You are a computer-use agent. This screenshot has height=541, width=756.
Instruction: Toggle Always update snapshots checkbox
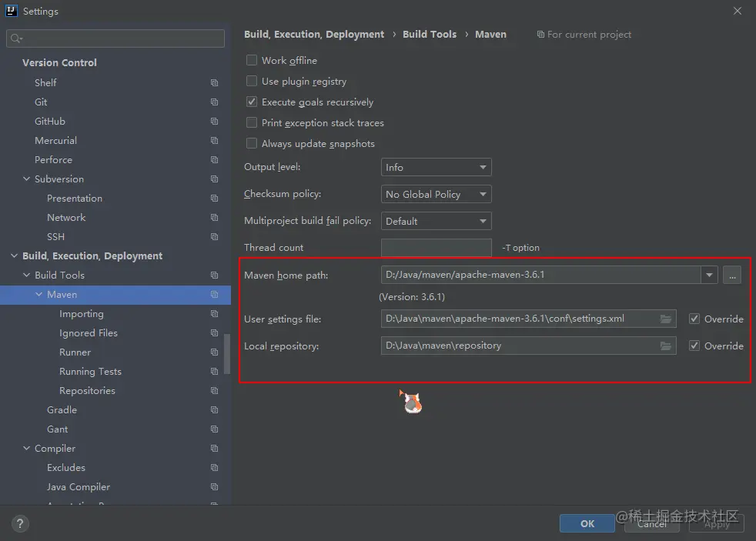pos(252,143)
